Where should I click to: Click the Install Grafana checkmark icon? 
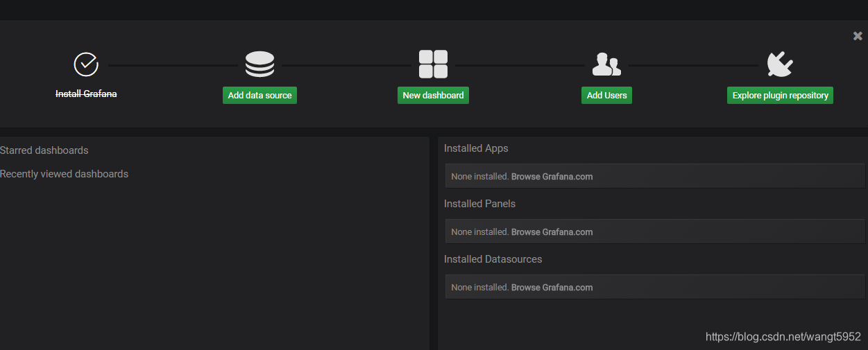[x=86, y=64]
